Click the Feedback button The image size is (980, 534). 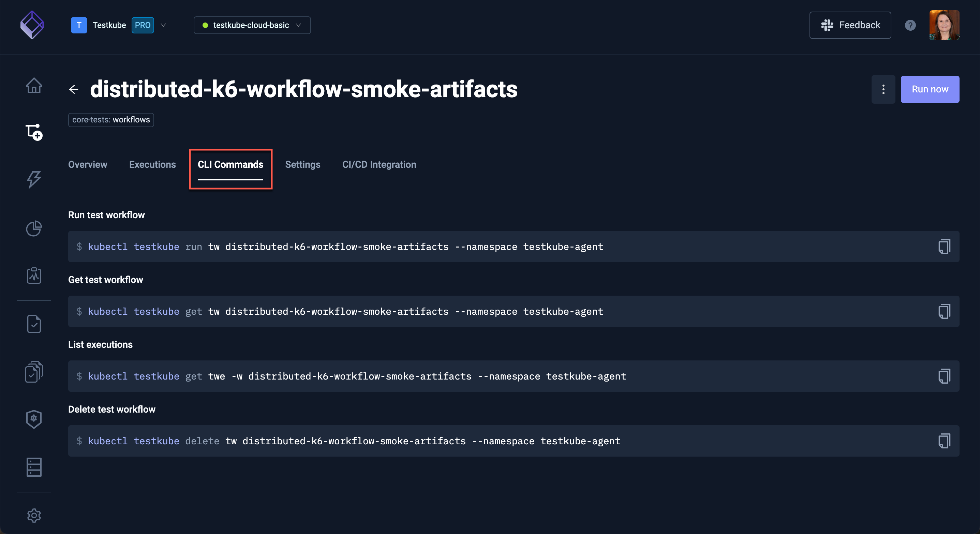850,24
